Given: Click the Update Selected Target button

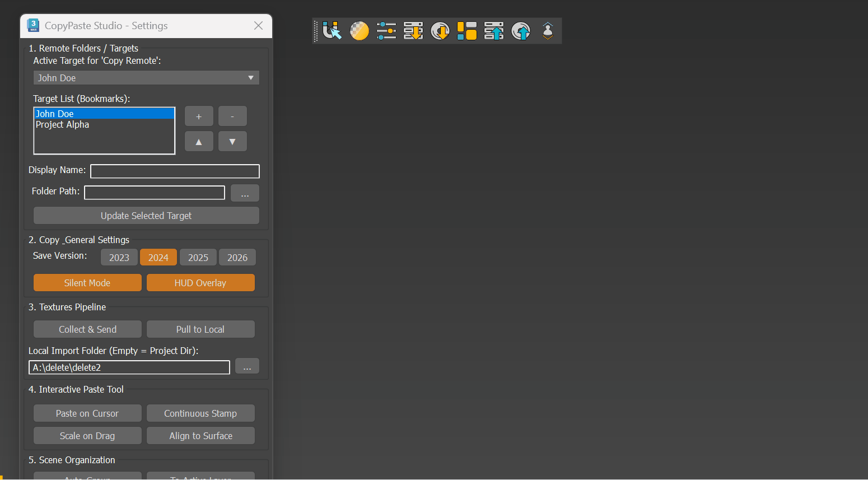Looking at the screenshot, I should 146,216.
